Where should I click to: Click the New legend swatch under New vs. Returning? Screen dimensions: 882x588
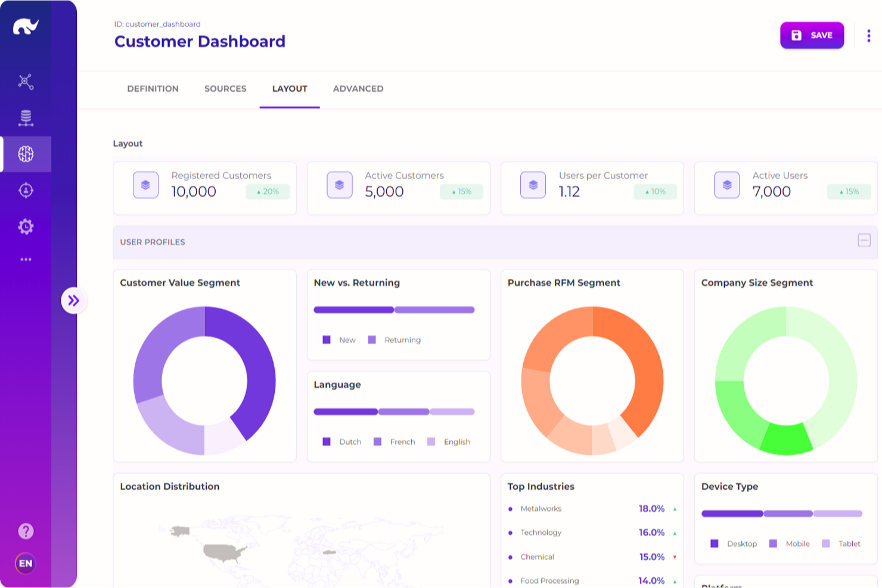click(x=327, y=340)
